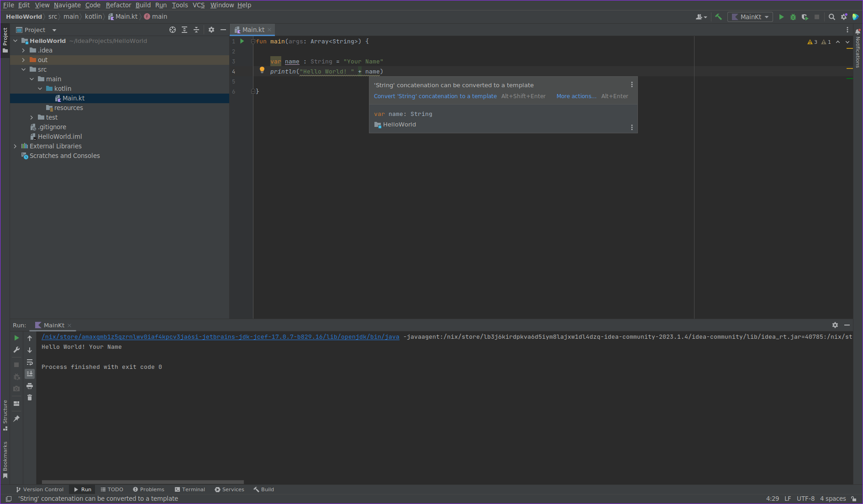Restore layout icon in Run panel
Screen dimensions: 863x504
(x=16, y=404)
